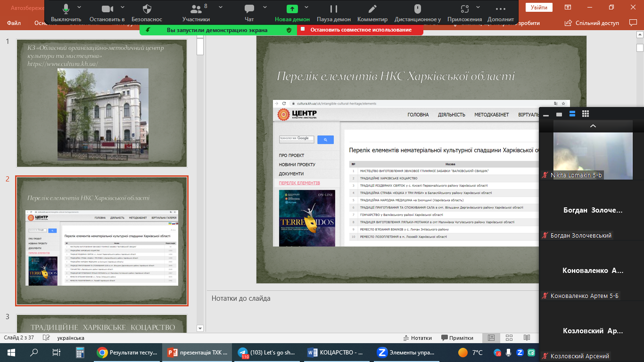Open the PowerPoint comments pane icon
The height and width of the screenshot is (362, 644).
(x=633, y=23)
